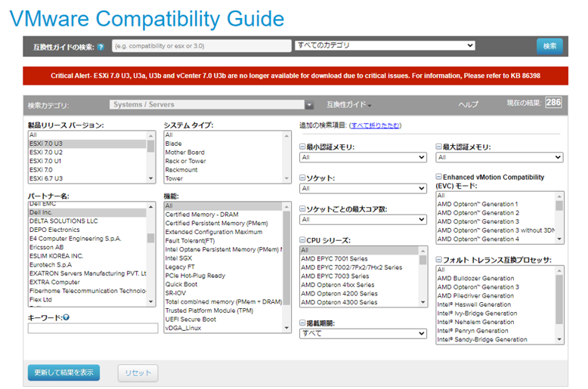Screen dimensions: 588x389
Task: Select Intel Haswell Generation FT processor
Action: point(496,304)
